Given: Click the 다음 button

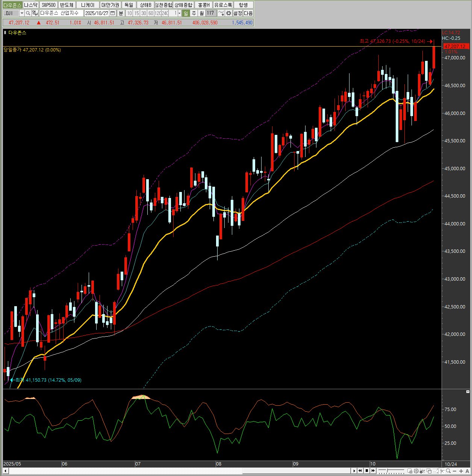Looking at the screenshot, I should click(248, 13).
